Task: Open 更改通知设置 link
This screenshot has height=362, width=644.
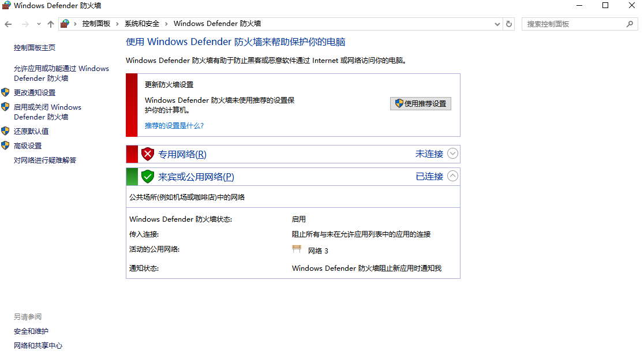Action: 35,93
